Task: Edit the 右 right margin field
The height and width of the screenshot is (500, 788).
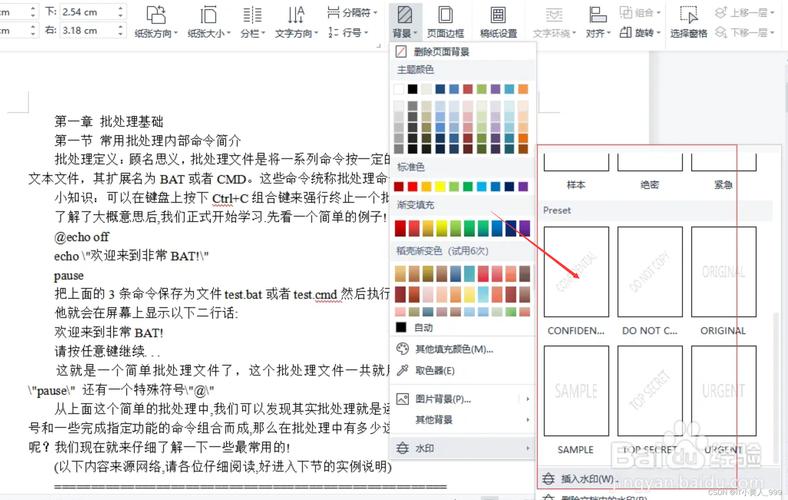Action: tap(88, 31)
